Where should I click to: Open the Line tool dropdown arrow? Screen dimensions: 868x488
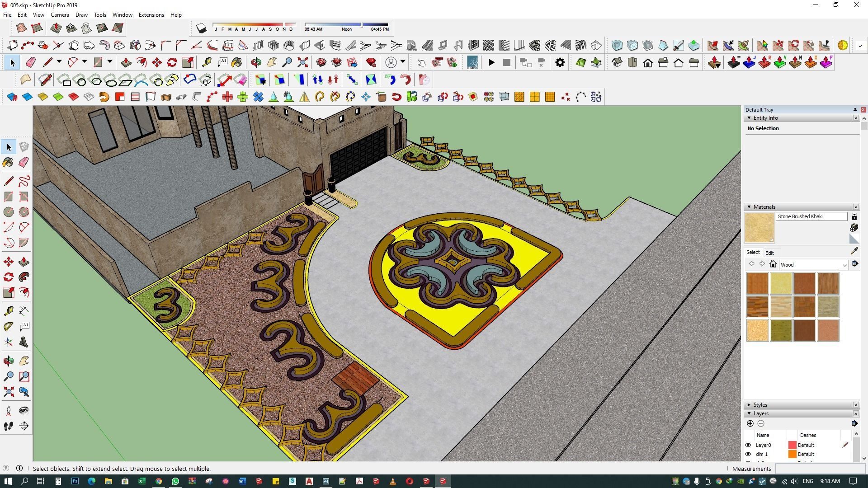[x=59, y=62]
